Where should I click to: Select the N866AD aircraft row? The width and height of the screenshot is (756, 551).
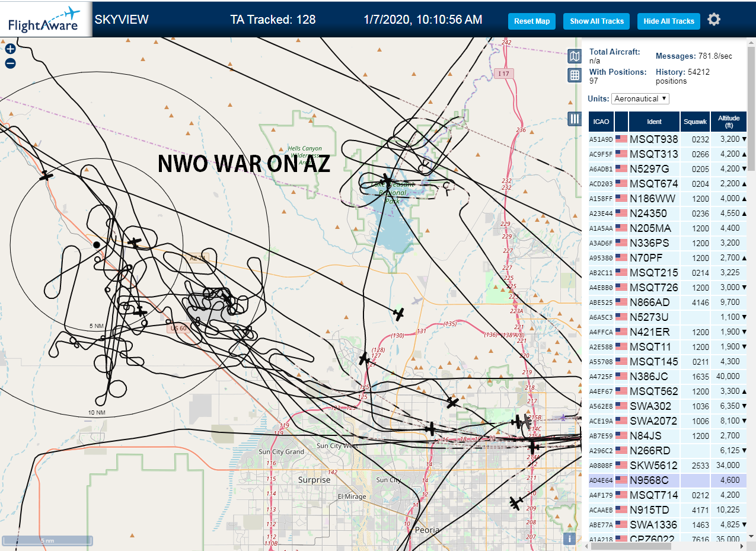pyautogui.click(x=668, y=302)
